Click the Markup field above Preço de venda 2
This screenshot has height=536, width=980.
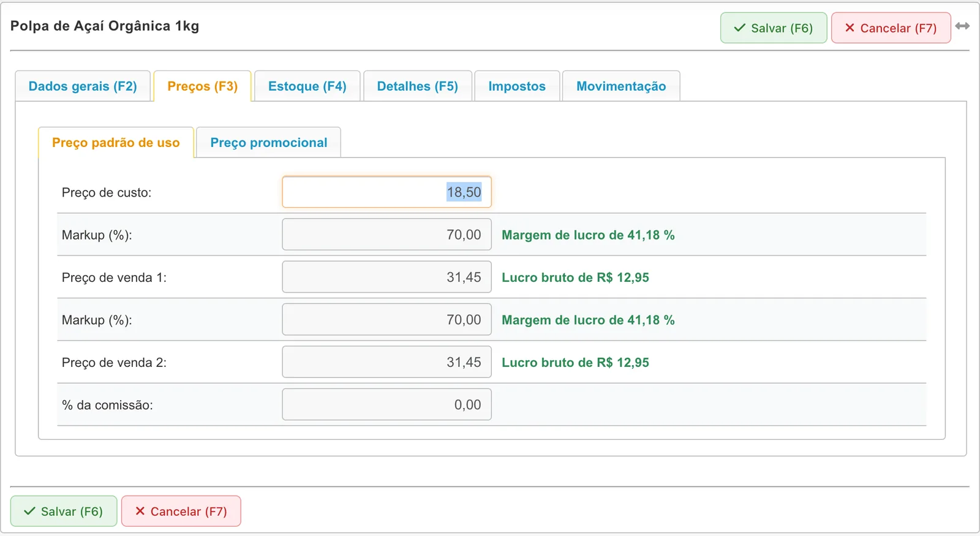coord(386,320)
